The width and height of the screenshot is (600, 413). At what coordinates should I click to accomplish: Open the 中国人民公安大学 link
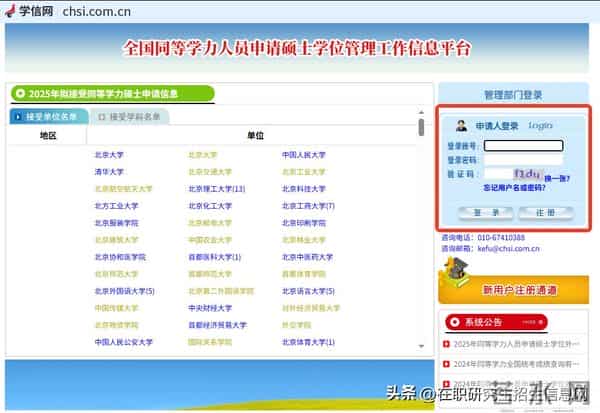point(124,342)
